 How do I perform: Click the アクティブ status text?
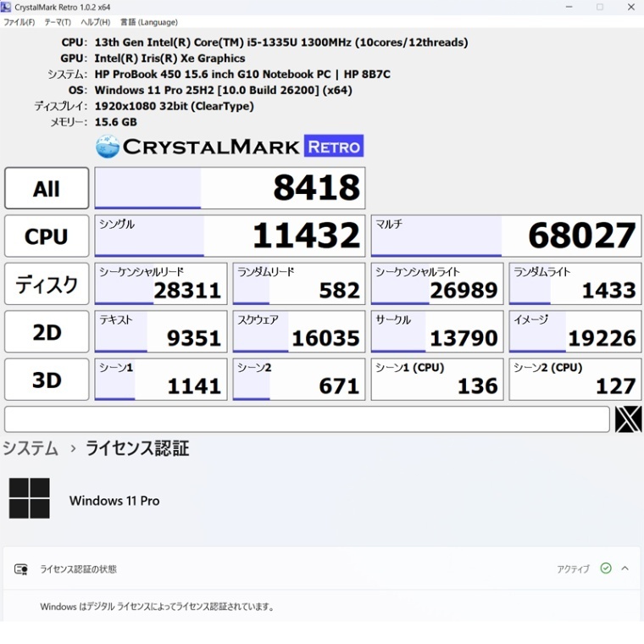click(x=573, y=569)
